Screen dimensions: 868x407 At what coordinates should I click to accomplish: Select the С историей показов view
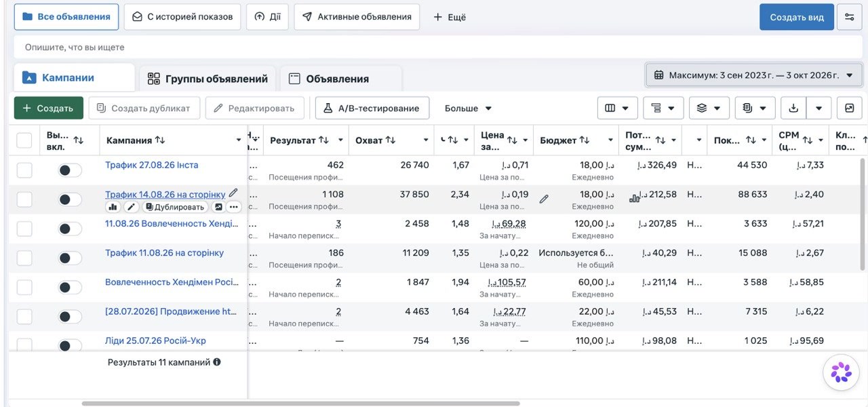pyautogui.click(x=182, y=17)
